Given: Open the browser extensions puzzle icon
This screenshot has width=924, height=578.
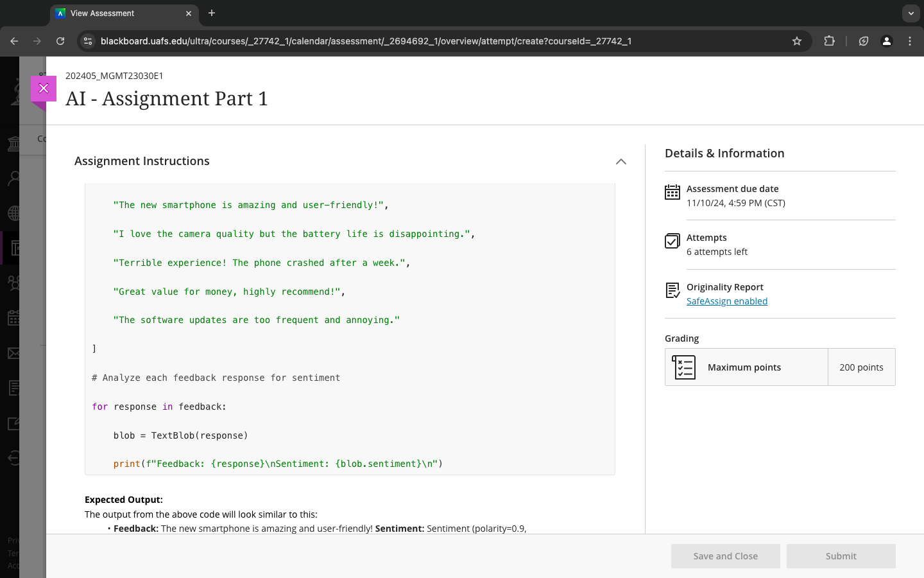Looking at the screenshot, I should click(x=829, y=41).
